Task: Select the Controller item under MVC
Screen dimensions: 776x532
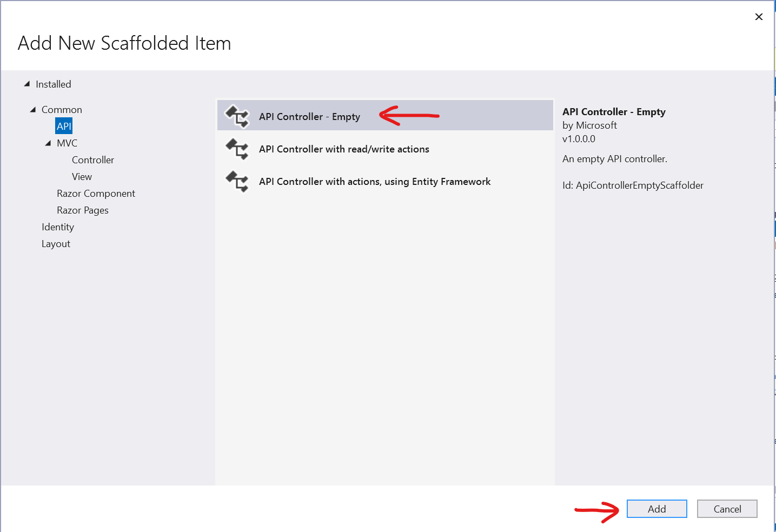Action: pyautogui.click(x=92, y=159)
